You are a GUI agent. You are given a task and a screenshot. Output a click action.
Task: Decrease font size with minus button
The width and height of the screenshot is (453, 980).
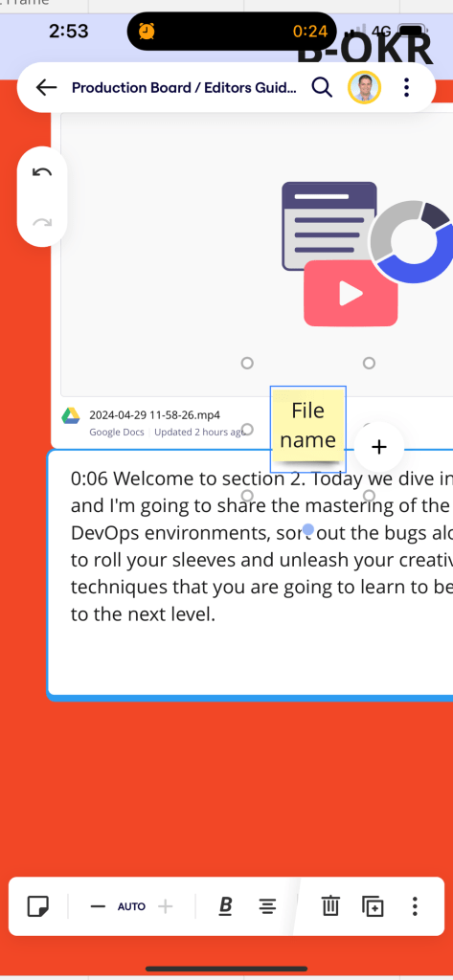(99, 906)
